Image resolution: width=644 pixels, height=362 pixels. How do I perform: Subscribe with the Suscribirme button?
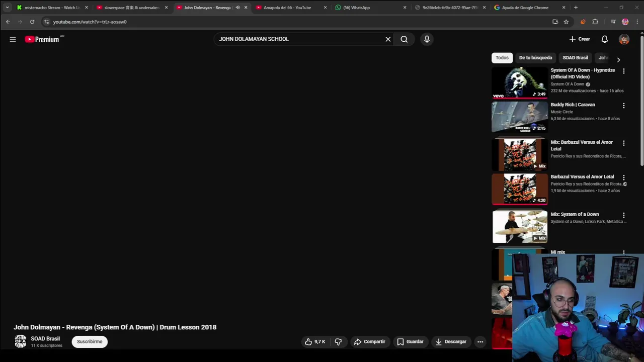[x=90, y=342]
